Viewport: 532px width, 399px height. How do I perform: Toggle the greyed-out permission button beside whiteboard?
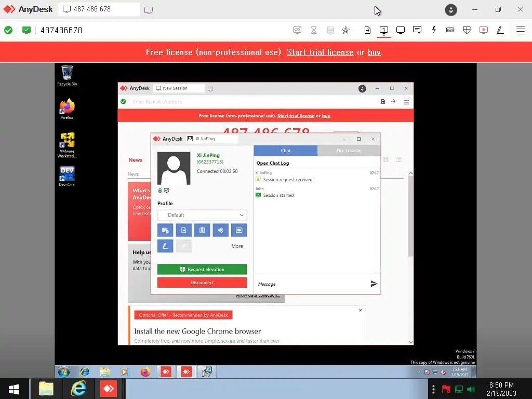pyautogui.click(x=183, y=246)
